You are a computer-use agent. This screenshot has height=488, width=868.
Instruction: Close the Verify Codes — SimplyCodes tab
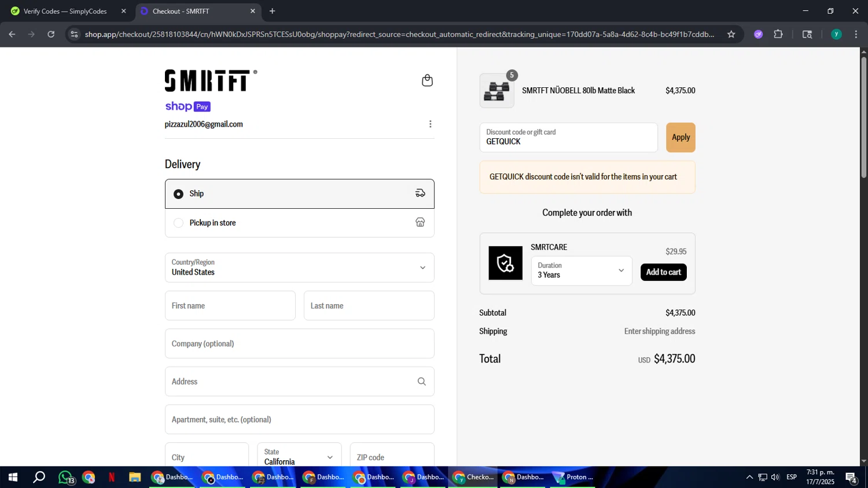click(x=123, y=11)
